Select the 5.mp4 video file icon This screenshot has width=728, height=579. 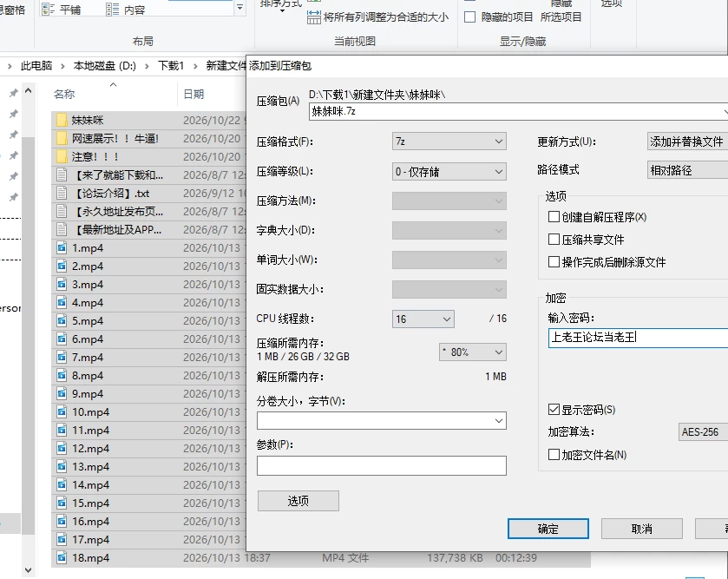point(62,321)
